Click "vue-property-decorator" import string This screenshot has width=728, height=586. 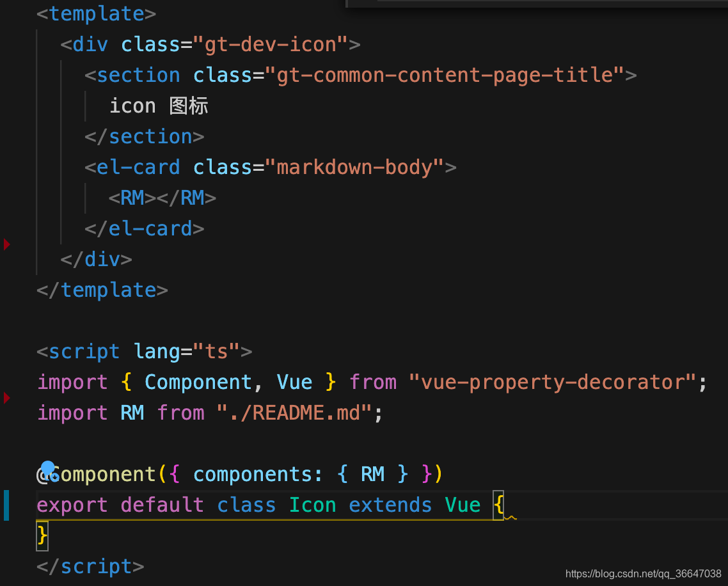[x=552, y=382]
